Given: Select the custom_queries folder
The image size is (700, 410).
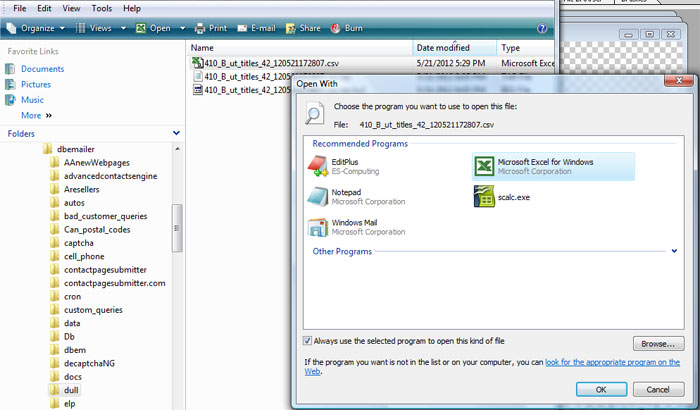Looking at the screenshot, I should click(x=86, y=310).
